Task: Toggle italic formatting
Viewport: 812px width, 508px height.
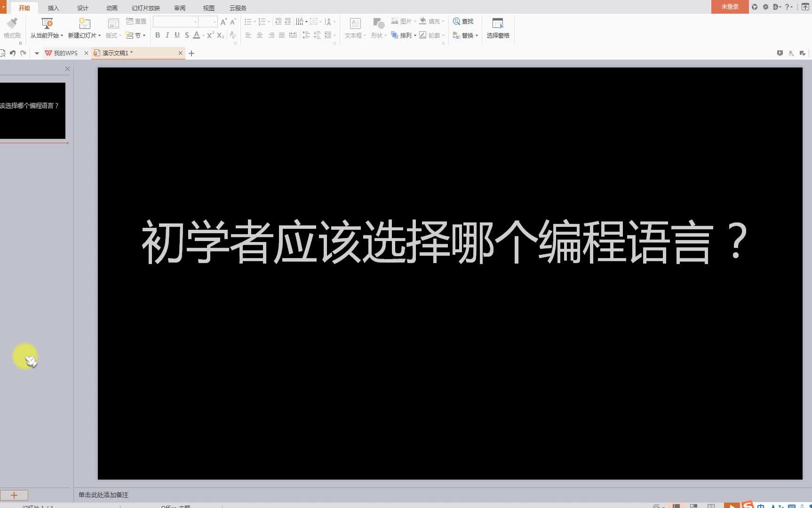Action: click(x=167, y=35)
